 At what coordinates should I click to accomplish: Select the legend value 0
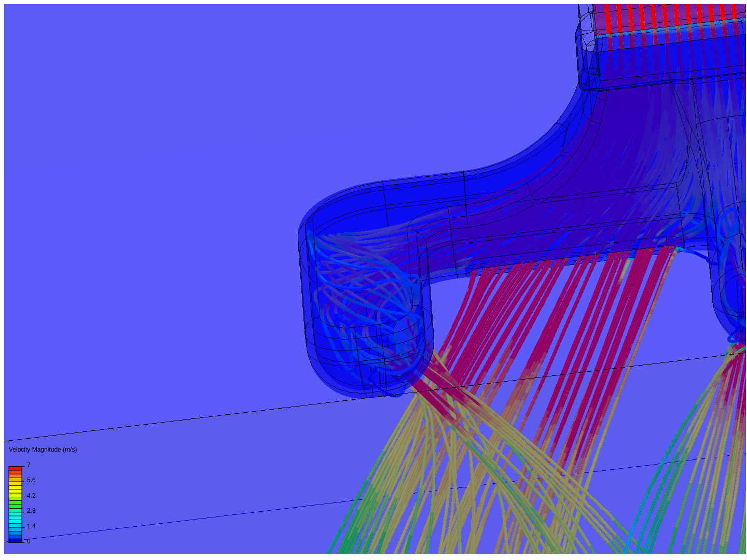pos(29,541)
